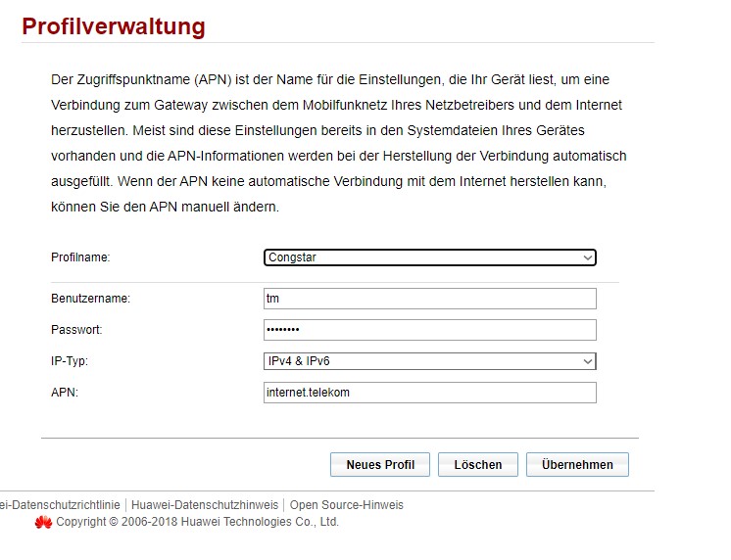Click the Huawei Technologies copyright text
Viewport: 731px width, 560px height.
(197, 523)
